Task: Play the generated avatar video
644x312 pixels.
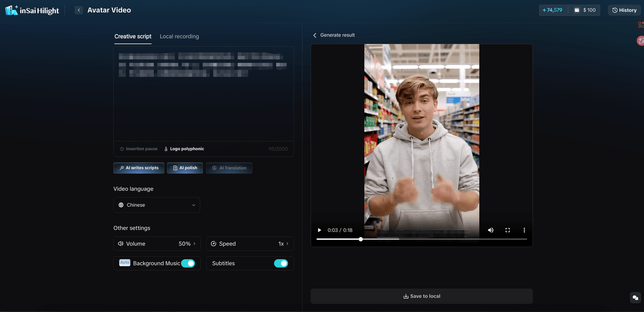Action: (x=319, y=230)
